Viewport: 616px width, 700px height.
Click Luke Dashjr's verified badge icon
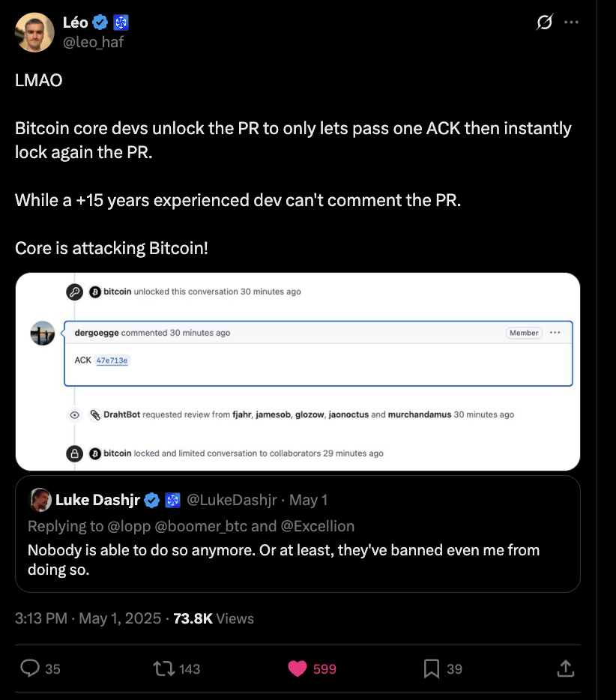[152, 500]
